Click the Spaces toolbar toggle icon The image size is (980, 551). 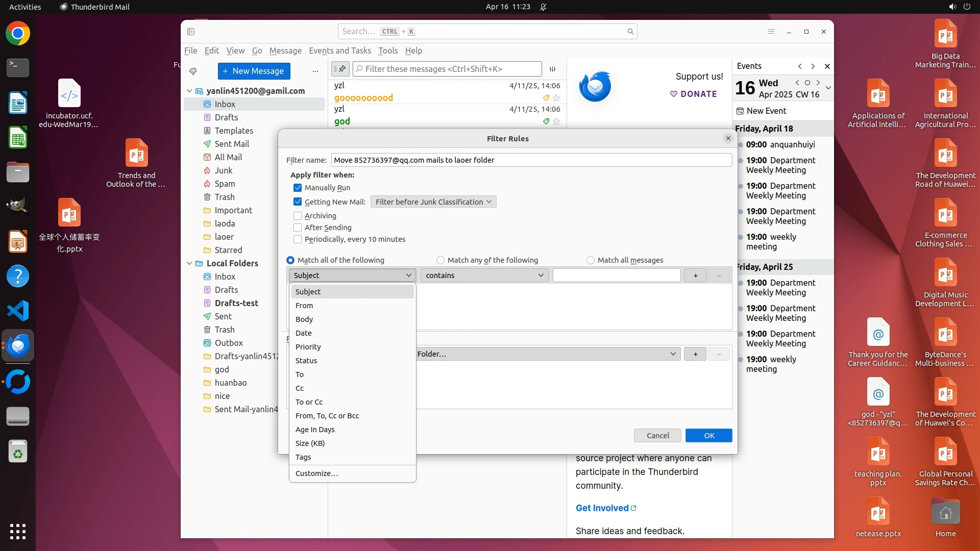(191, 32)
